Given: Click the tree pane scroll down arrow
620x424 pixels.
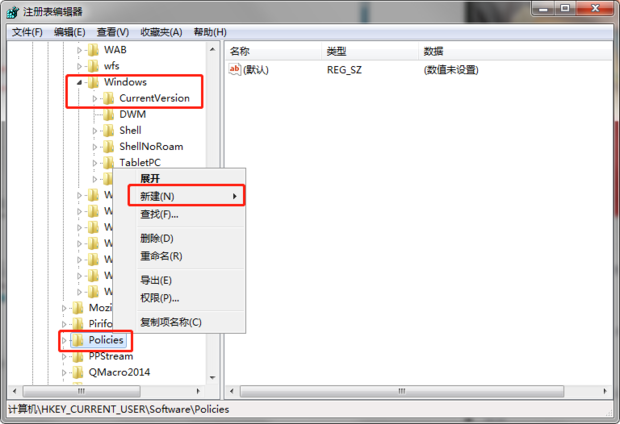Looking at the screenshot, I should coord(213,377).
